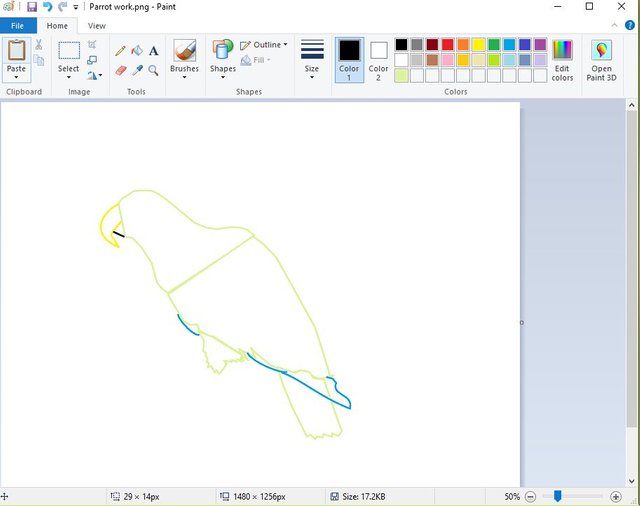
Task: Expand the Paste dropdown arrow
Action: [x=16, y=77]
